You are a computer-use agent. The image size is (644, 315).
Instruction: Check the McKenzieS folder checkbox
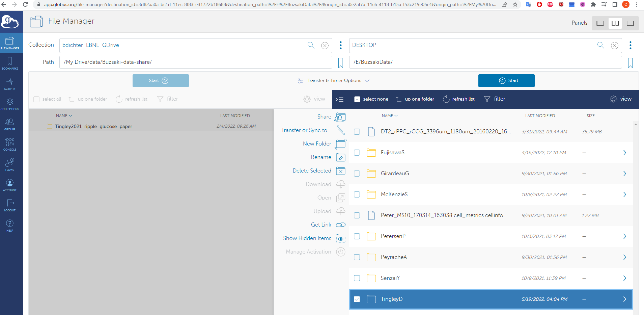(357, 194)
